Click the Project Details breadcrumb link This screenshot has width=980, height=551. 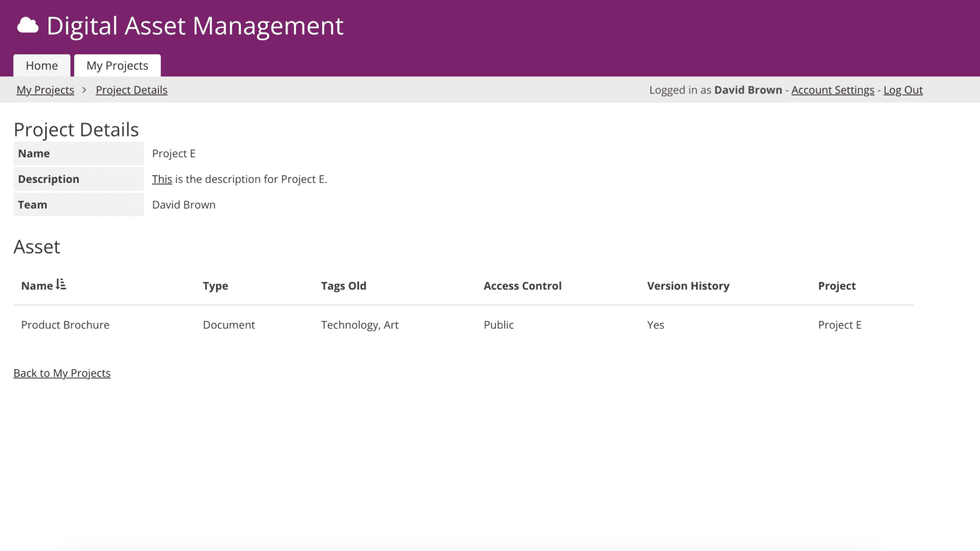(131, 89)
